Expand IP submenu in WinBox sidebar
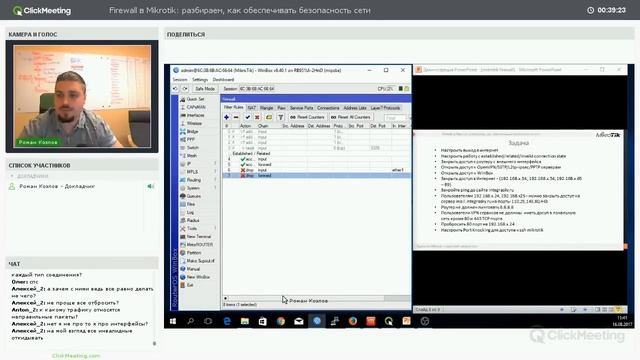Image resolution: width=640 pixels, height=360 pixels. [215, 164]
